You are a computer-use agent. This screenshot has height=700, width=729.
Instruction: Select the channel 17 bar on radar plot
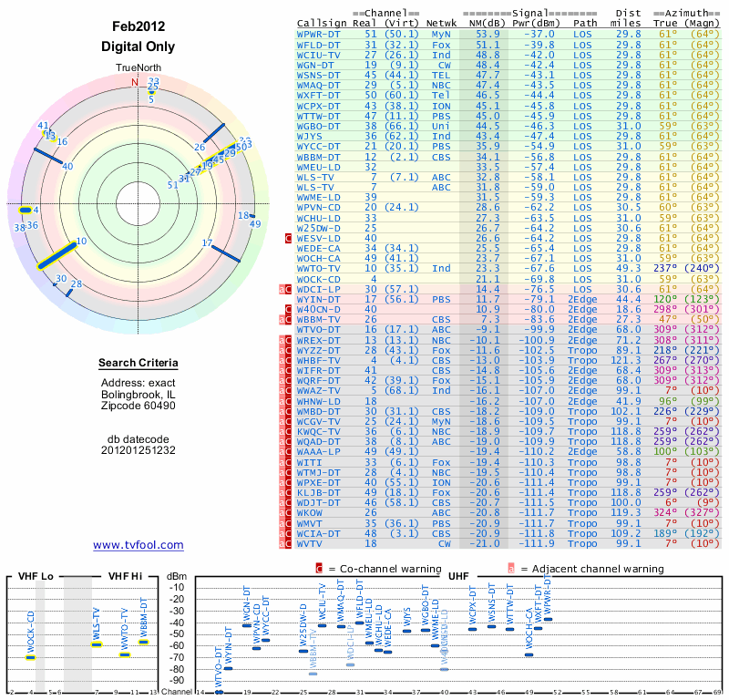224,251
